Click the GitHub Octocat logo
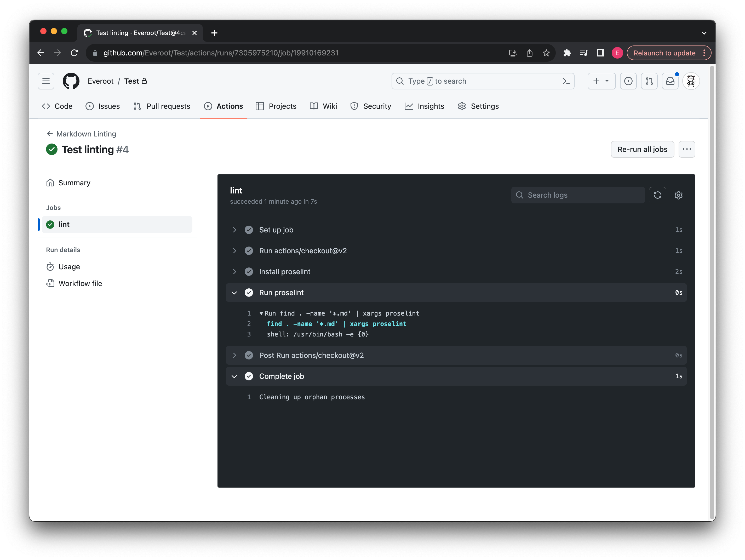Image resolution: width=745 pixels, height=560 pixels. [x=71, y=81]
